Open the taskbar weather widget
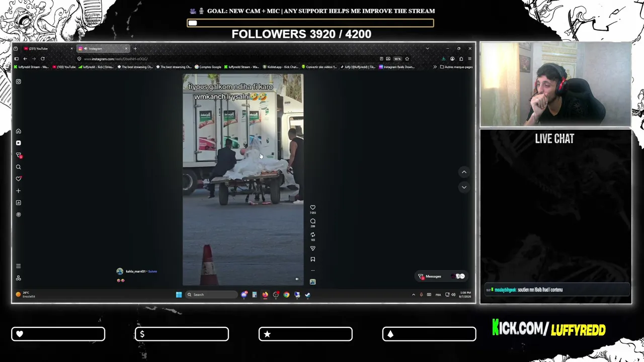 [x=25, y=295]
